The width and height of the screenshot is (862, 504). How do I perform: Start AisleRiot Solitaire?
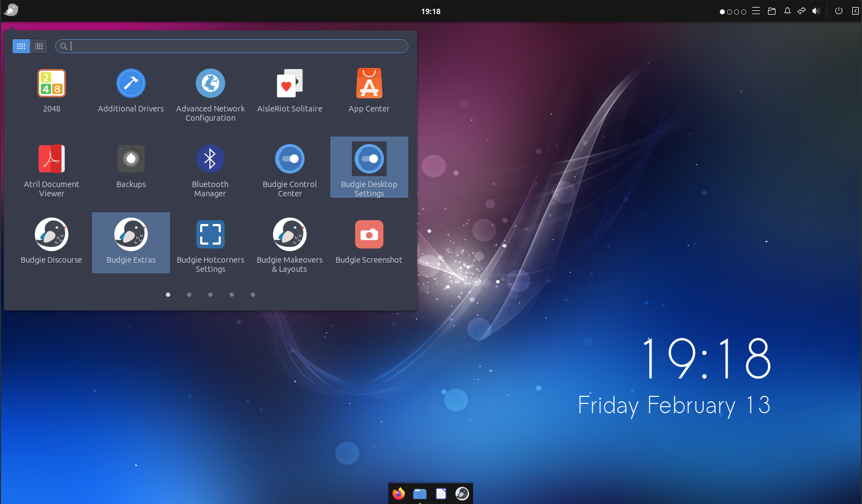[x=290, y=91]
